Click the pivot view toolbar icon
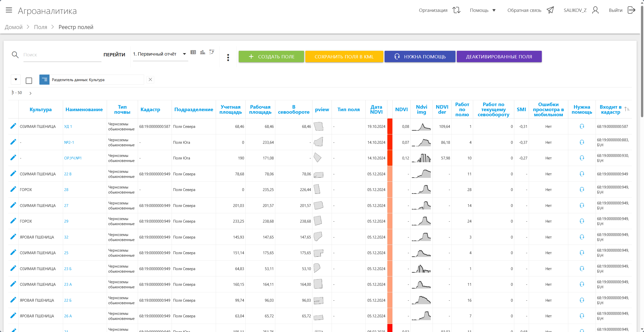This screenshot has height=332, width=644. [212, 52]
